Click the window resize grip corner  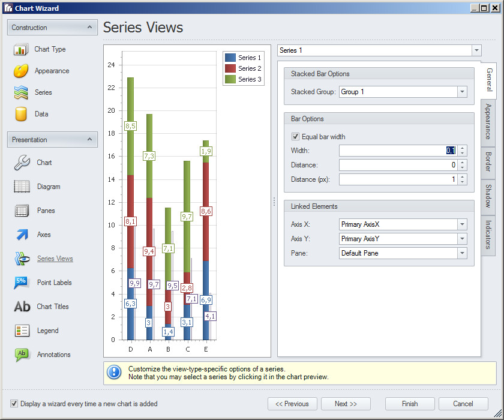[498, 413]
